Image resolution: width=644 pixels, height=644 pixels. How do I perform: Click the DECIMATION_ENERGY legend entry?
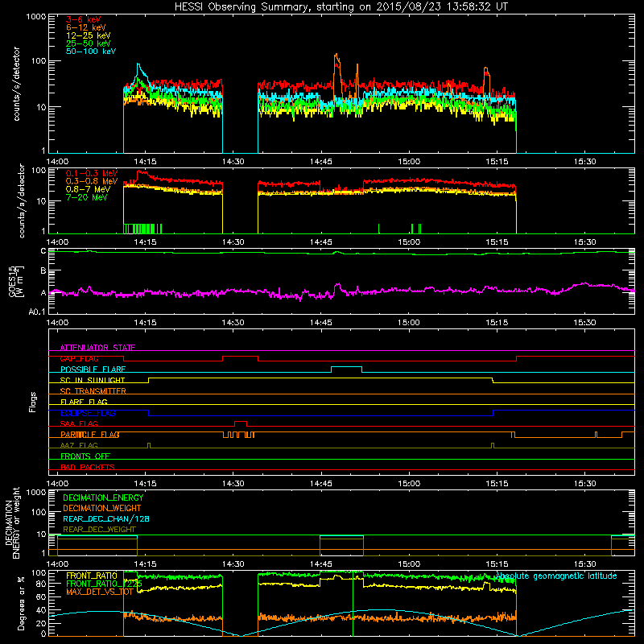[103, 497]
